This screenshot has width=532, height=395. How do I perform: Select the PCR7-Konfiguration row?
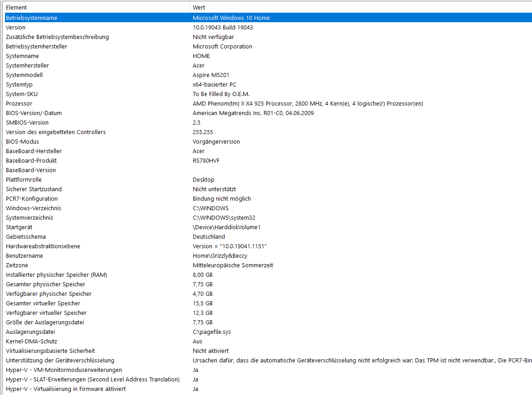click(x=268, y=198)
